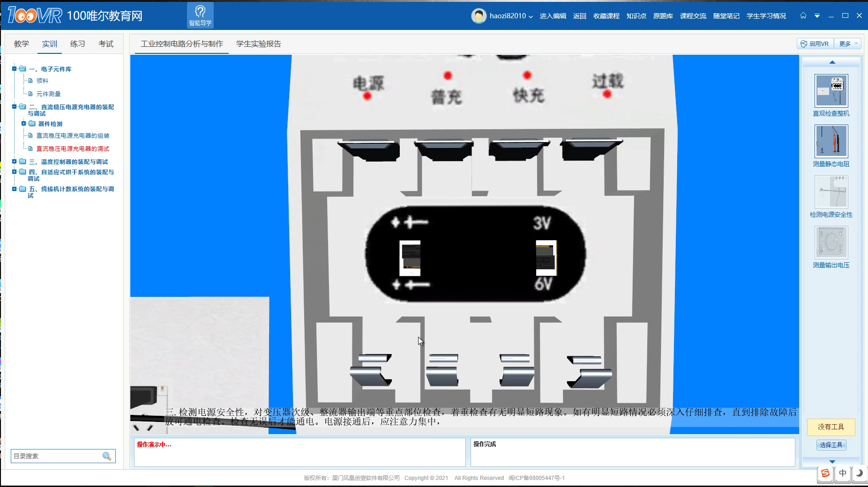Click the 选择工具 button
The image size is (868, 487).
pyautogui.click(x=831, y=445)
